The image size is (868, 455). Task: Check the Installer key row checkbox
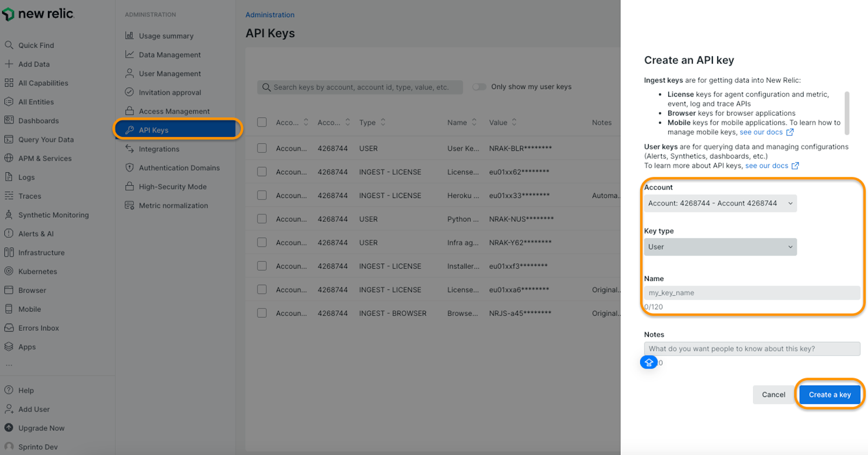(262, 266)
